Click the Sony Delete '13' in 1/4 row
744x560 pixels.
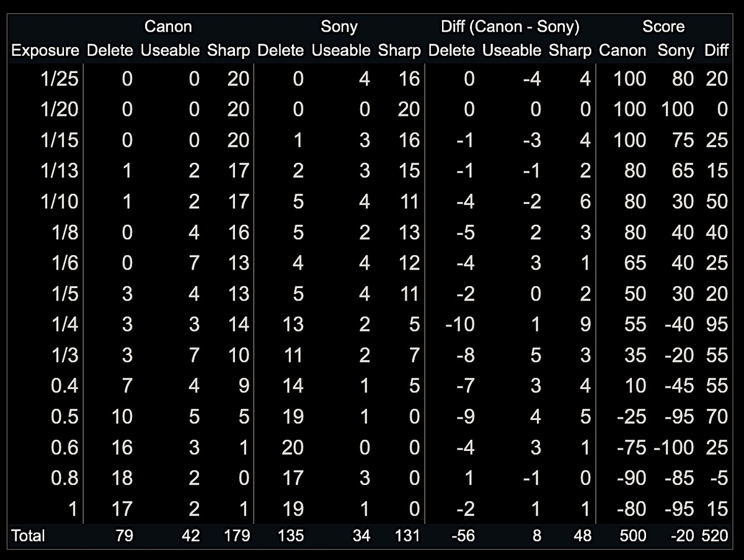tap(293, 325)
